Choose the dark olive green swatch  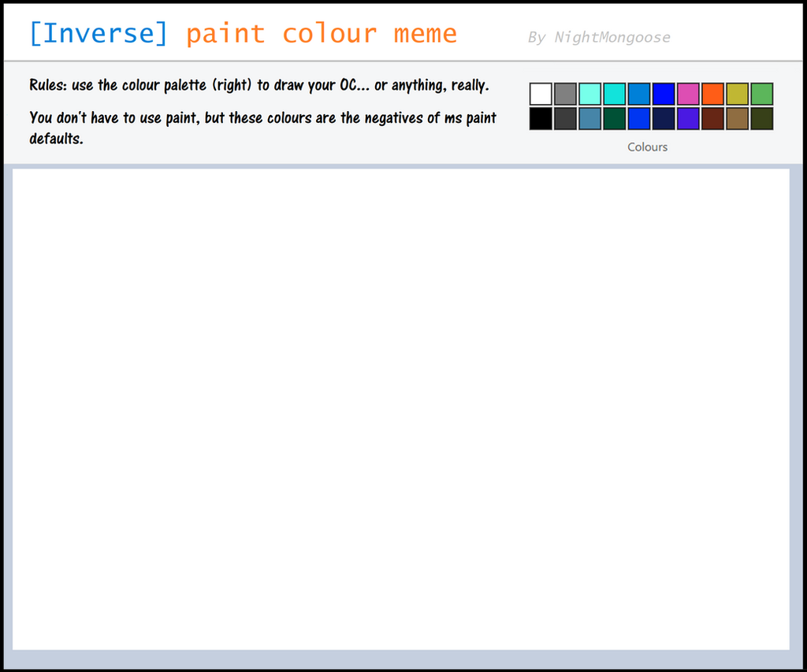pyautogui.click(x=762, y=118)
